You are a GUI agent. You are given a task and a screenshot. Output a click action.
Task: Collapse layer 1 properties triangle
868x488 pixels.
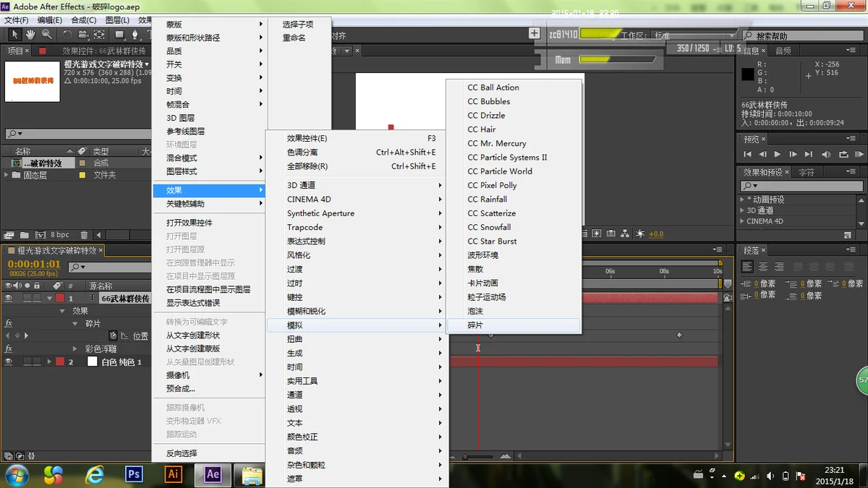coord(49,298)
